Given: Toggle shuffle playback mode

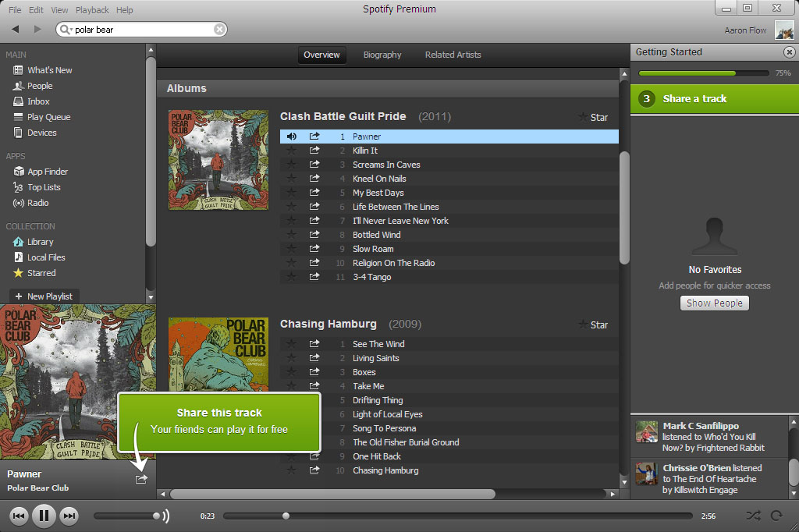Looking at the screenshot, I should (752, 516).
